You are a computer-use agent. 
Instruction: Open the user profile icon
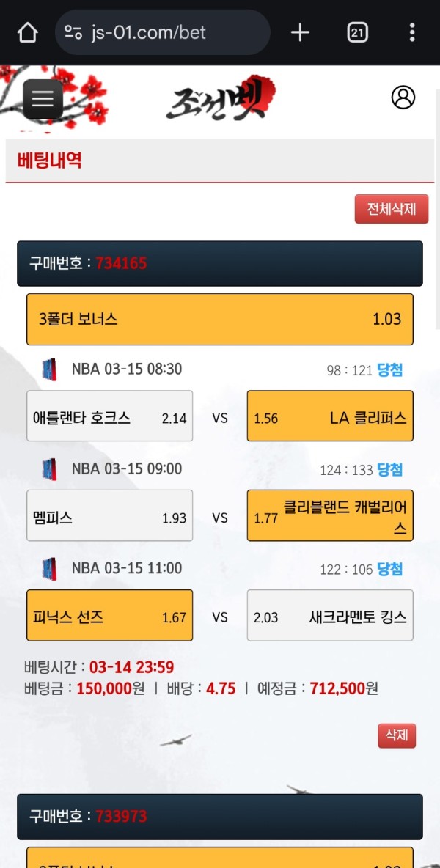click(x=403, y=98)
